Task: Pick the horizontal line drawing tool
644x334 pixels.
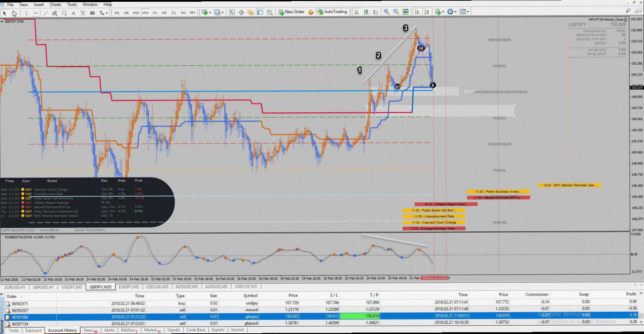Action: 36,13
